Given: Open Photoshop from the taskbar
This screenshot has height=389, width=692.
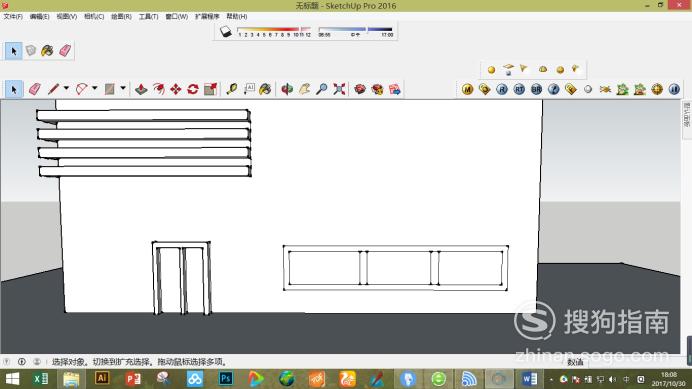Looking at the screenshot, I should click(x=226, y=379).
